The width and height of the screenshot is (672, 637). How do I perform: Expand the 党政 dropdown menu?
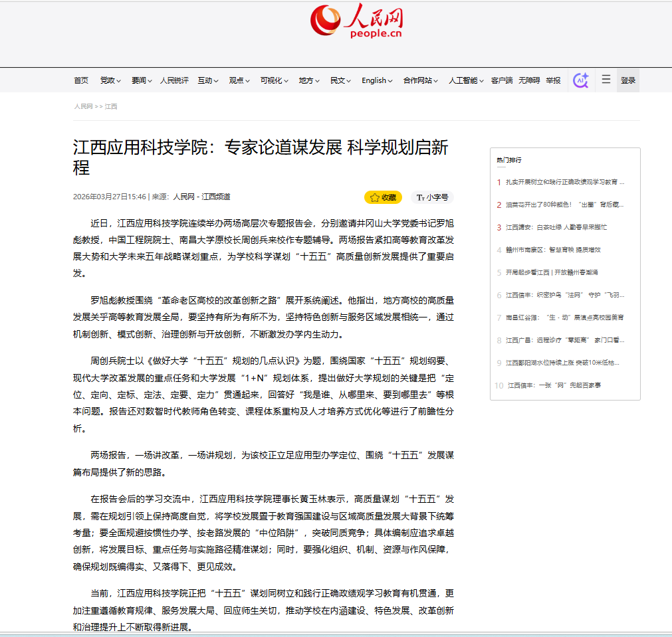point(110,80)
